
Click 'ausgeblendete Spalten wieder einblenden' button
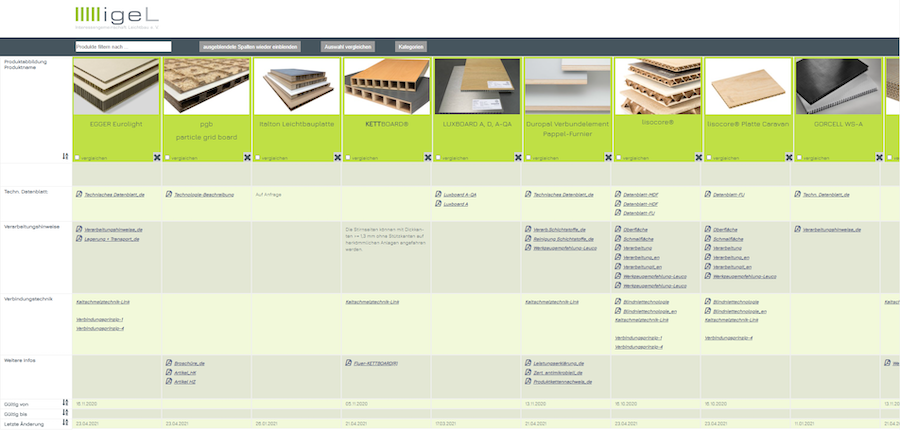[x=250, y=47]
